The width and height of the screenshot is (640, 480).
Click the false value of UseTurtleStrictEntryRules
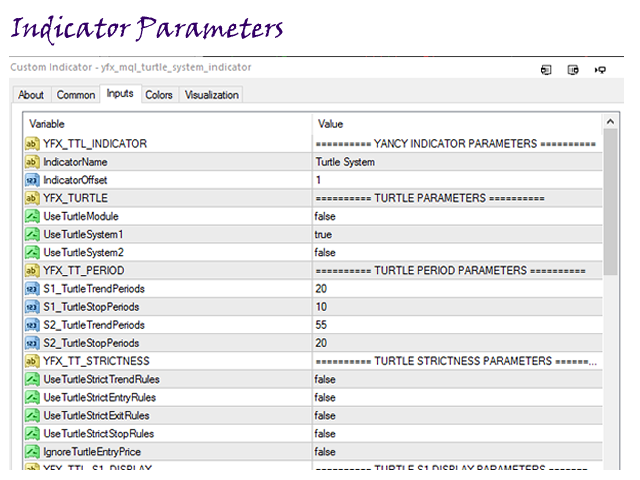pos(325,398)
